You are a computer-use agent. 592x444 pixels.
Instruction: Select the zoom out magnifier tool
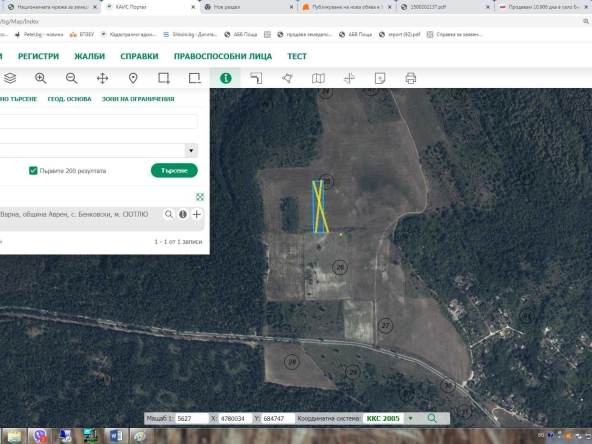[x=71, y=78]
